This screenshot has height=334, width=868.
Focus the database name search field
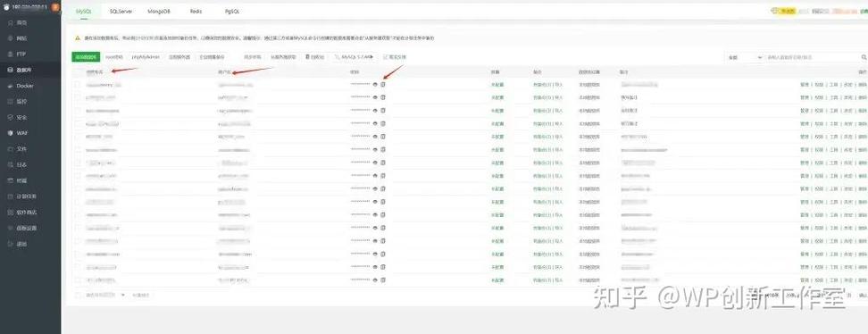811,57
